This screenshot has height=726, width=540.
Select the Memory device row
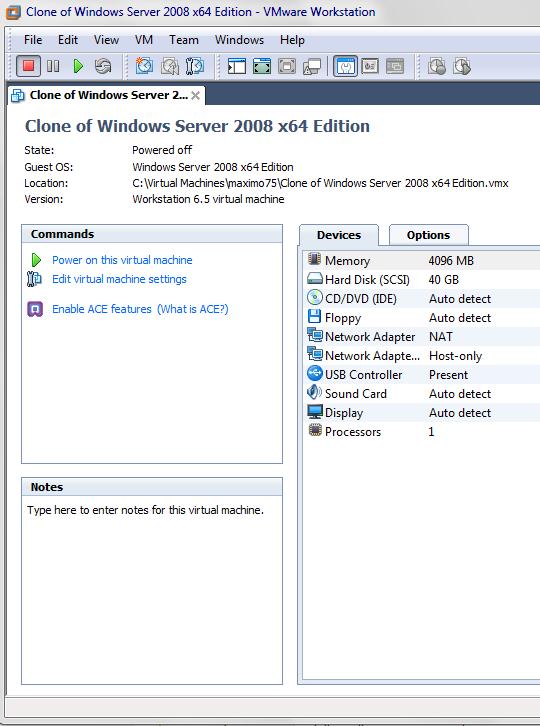[421, 261]
